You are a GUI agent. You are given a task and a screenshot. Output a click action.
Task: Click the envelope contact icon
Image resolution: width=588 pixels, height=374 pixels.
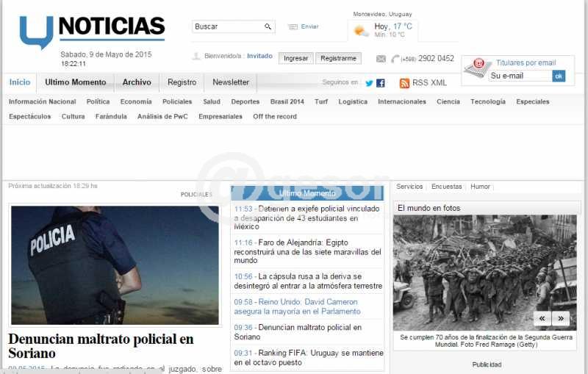[x=381, y=59]
